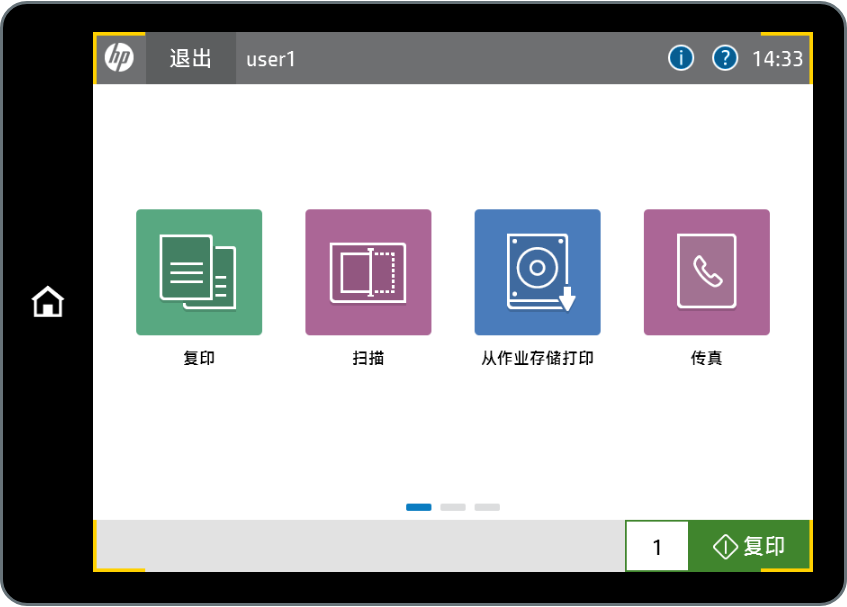Go to third home page indicator

[487, 507]
